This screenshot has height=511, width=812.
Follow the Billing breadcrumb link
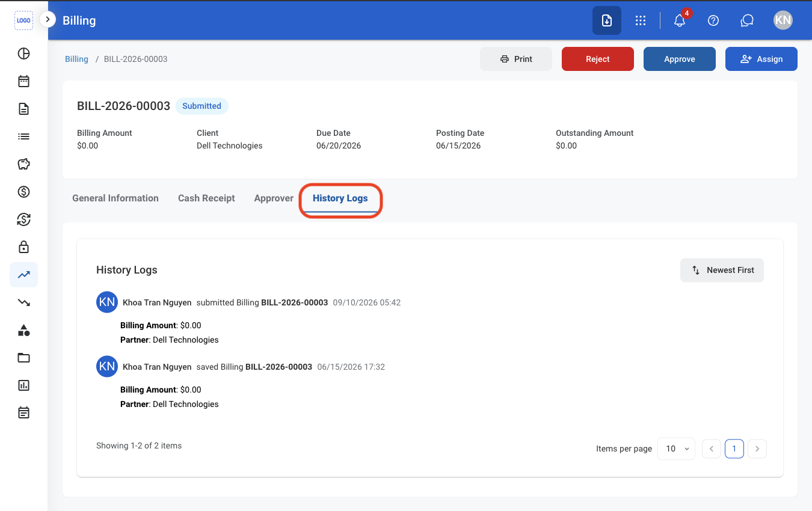point(76,59)
